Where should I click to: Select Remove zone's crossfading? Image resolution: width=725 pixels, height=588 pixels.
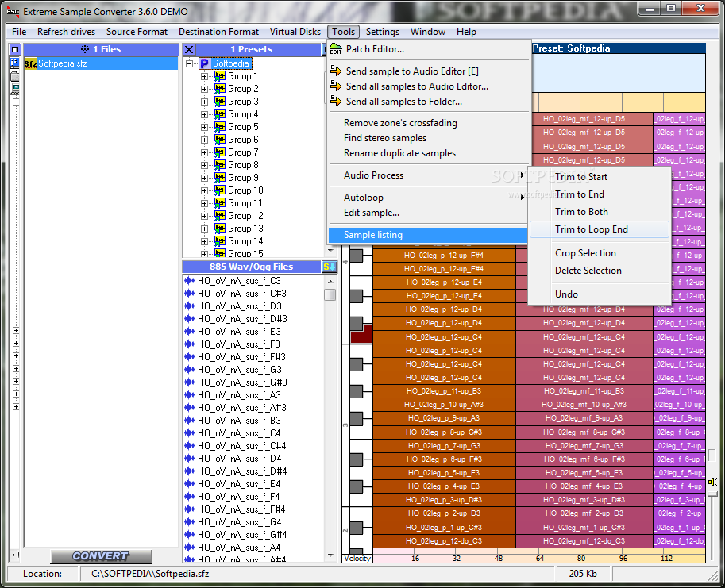coord(400,123)
